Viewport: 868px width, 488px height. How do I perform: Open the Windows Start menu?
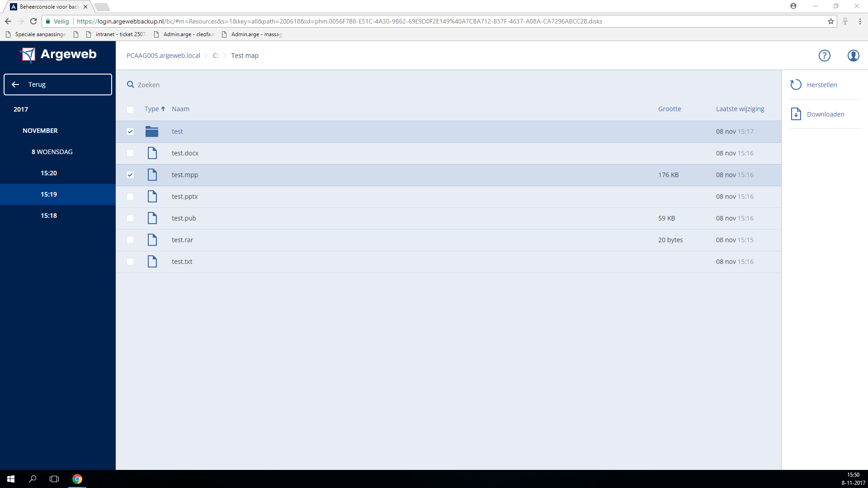[11, 479]
